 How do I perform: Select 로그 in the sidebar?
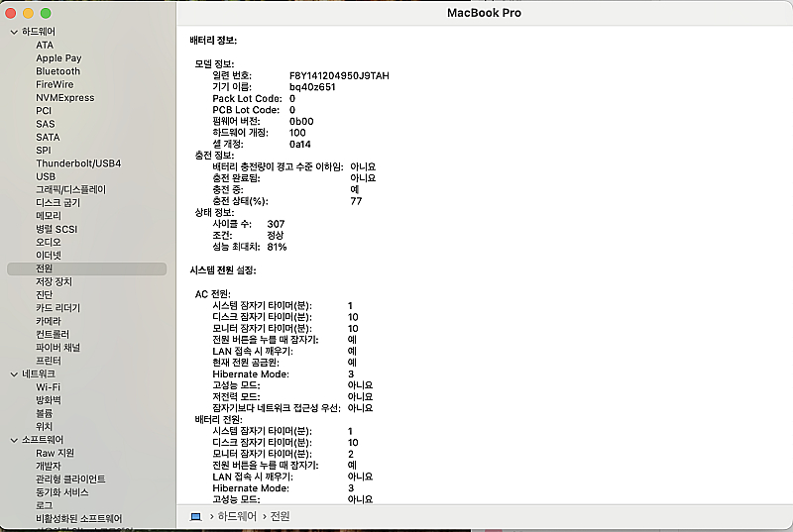(x=44, y=505)
